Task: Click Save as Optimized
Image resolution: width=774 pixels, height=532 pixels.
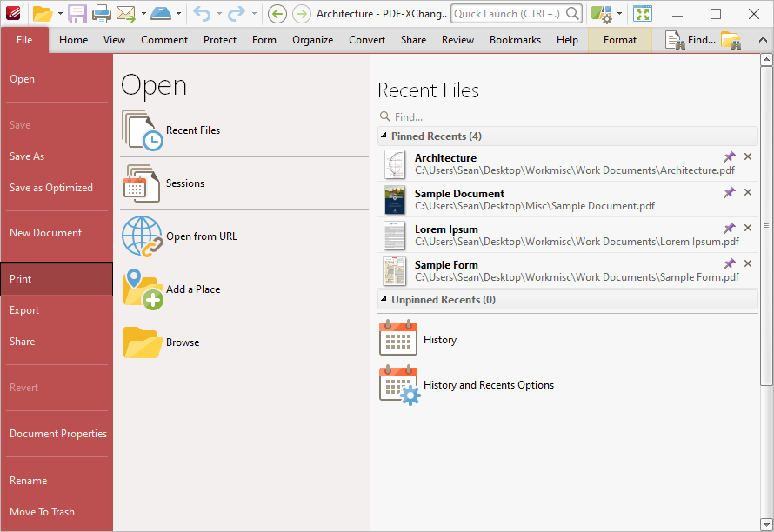Action: [x=51, y=188]
